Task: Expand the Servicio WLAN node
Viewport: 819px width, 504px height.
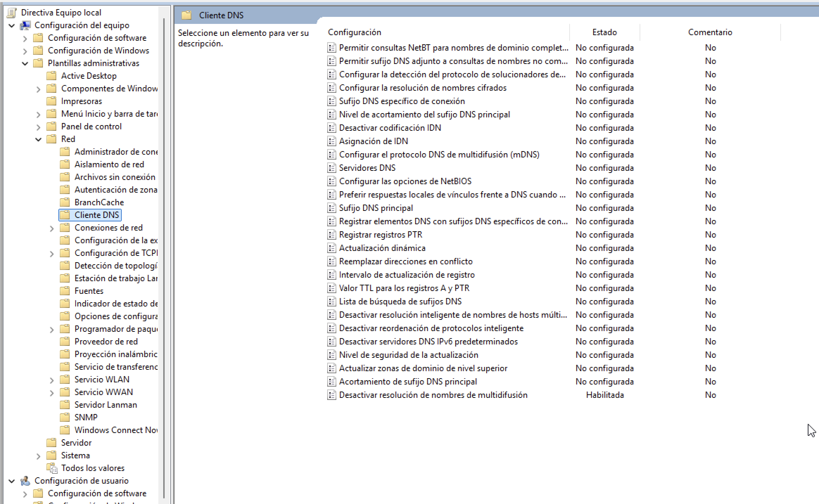Action: pyautogui.click(x=52, y=380)
